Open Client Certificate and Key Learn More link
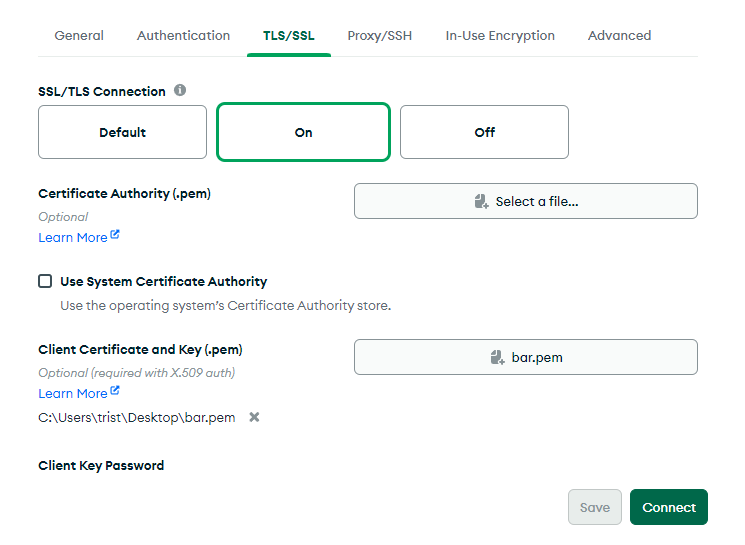 (x=72, y=393)
